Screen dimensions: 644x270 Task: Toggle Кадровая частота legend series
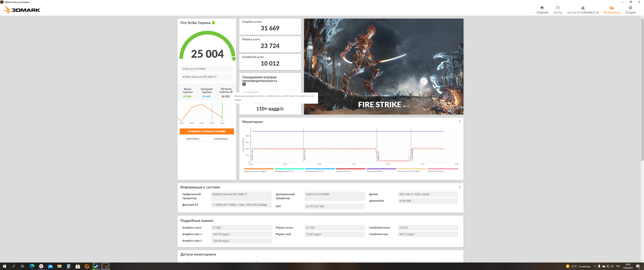pyautogui.click(x=255, y=171)
